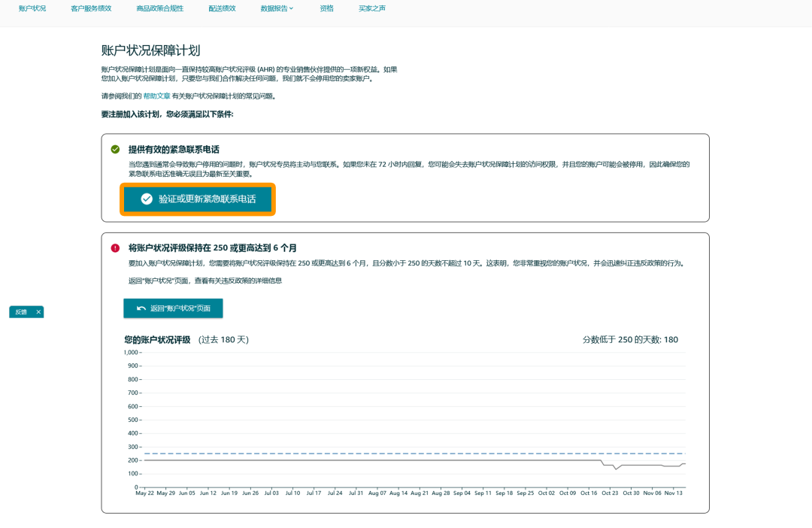Image resolution: width=812 pixels, height=528 pixels.
Task: Click the 验证或更新紧急联系电话 button
Action: (x=198, y=199)
